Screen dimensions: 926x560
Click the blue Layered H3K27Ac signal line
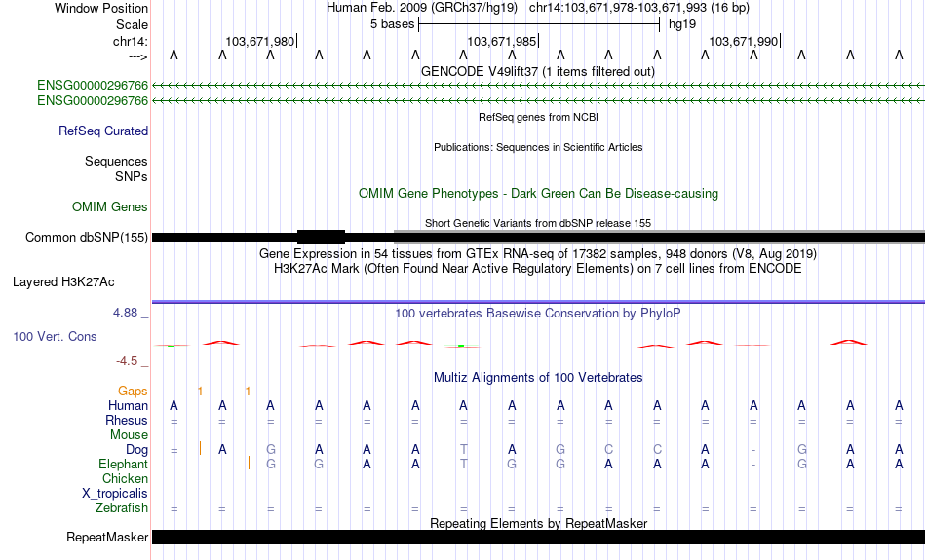[x=538, y=302]
